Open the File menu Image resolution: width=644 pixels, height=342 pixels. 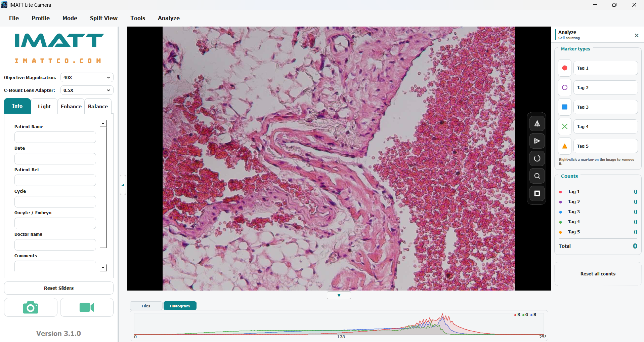coord(14,18)
